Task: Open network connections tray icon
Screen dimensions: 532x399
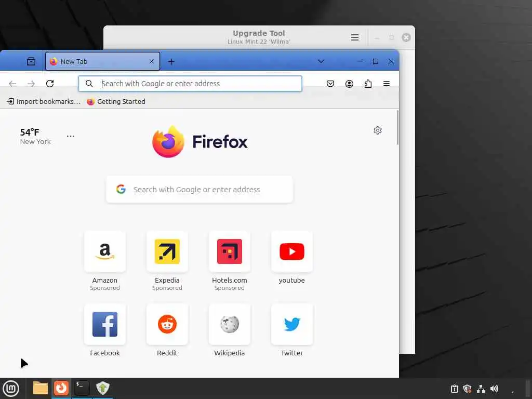Action: (x=481, y=389)
